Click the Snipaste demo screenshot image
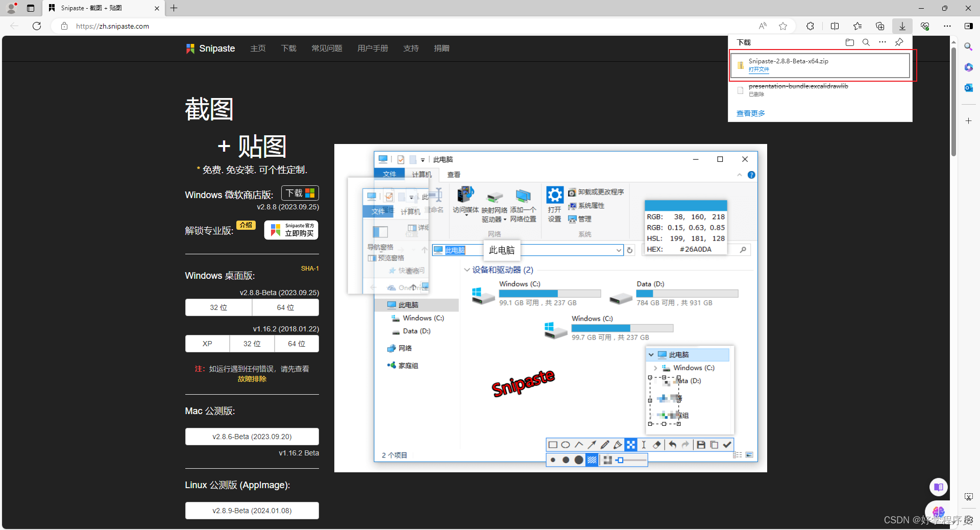 (x=550, y=308)
